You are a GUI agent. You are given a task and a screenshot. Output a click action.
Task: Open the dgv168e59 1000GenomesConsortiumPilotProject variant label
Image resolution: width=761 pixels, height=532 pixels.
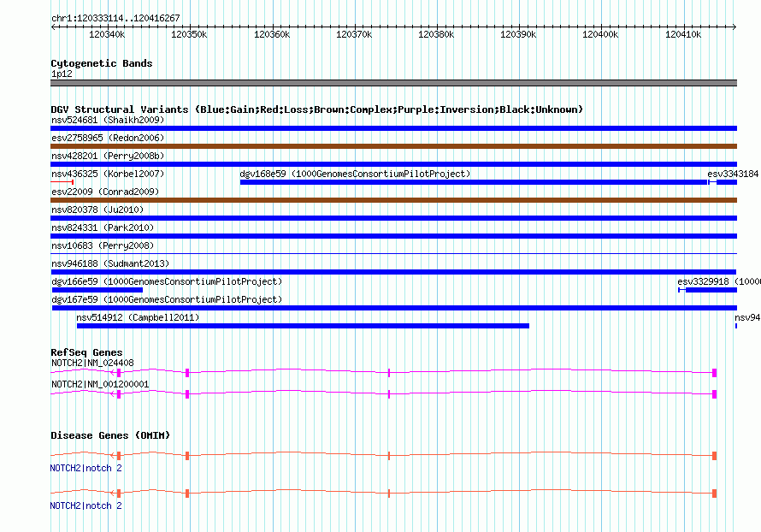point(355,174)
